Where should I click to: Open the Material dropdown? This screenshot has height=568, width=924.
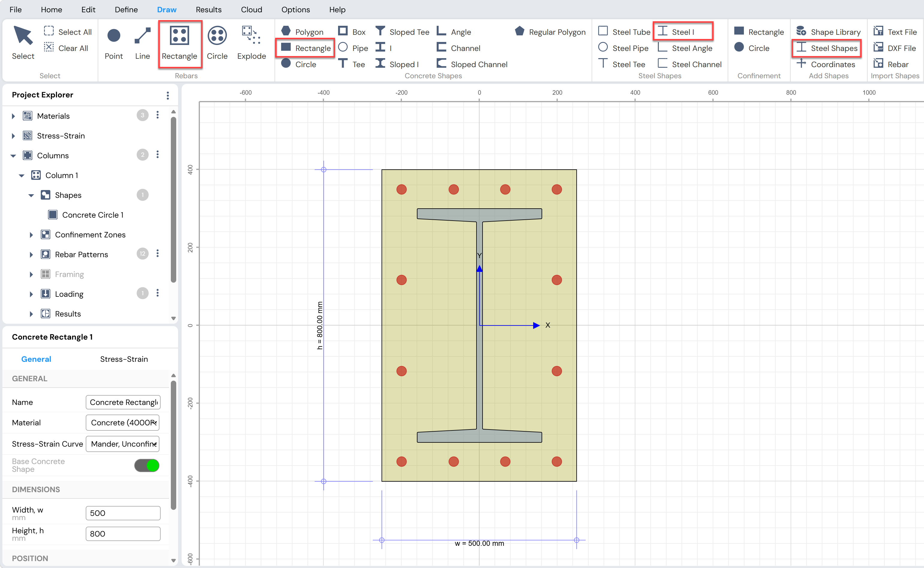click(x=123, y=423)
